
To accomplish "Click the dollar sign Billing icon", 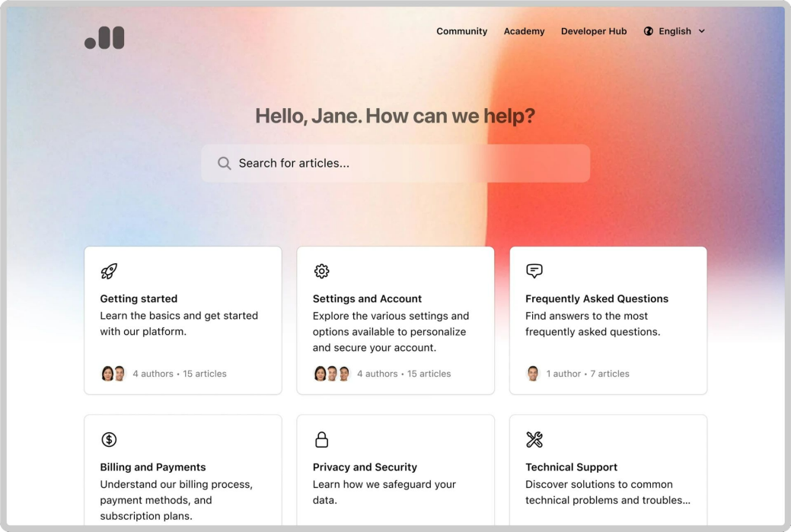I will pyautogui.click(x=109, y=439).
